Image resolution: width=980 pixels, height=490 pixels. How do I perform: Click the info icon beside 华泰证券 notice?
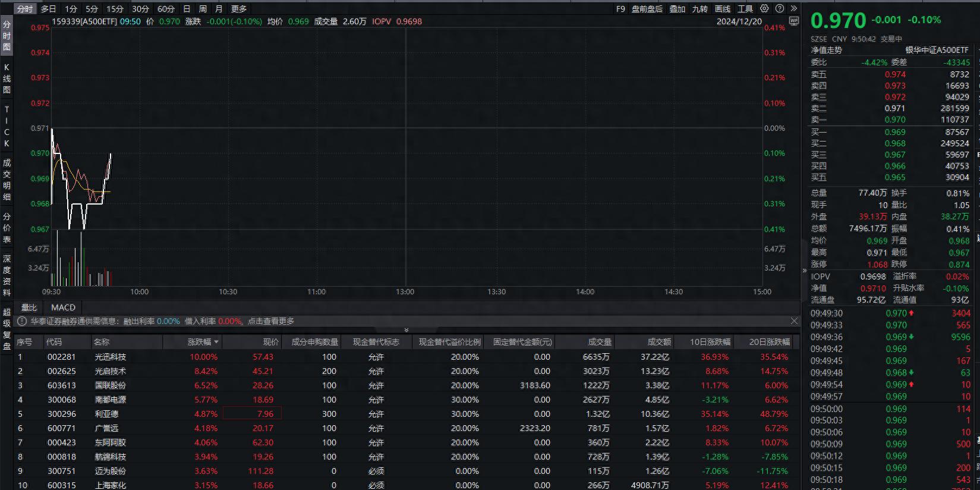coord(23,321)
